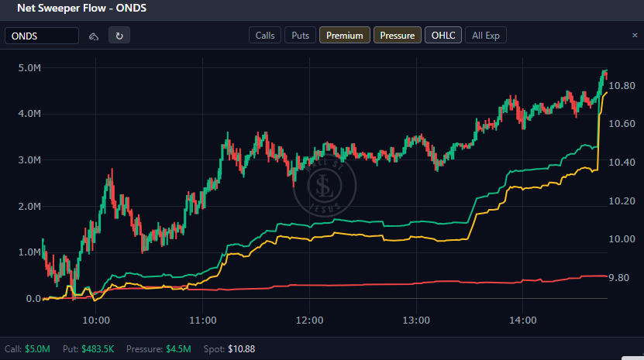
Task: Click the Put $483.5K status value
Action: point(98,349)
